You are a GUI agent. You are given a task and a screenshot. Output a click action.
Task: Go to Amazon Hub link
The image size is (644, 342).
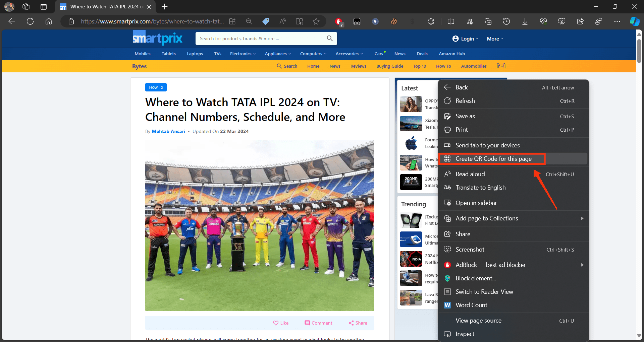pyautogui.click(x=452, y=54)
